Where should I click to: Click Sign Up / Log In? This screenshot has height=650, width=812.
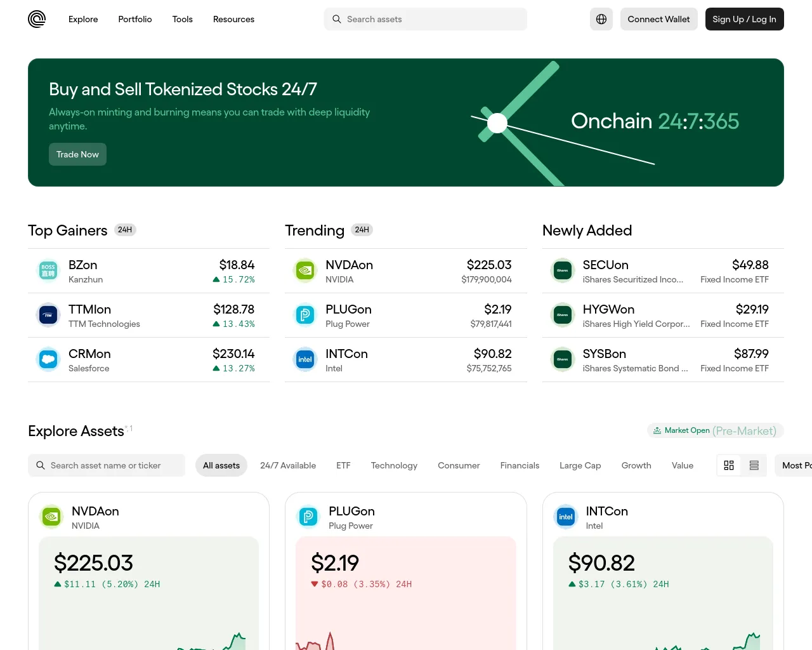click(x=744, y=19)
